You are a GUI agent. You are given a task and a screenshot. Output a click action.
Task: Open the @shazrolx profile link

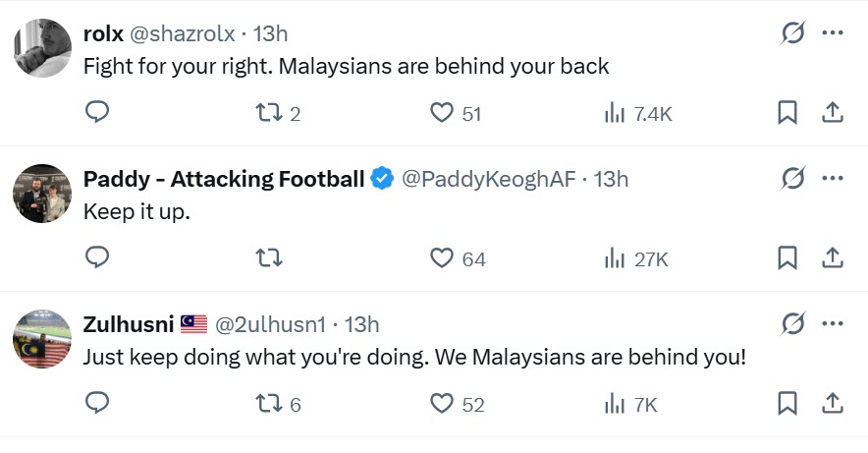[182, 33]
